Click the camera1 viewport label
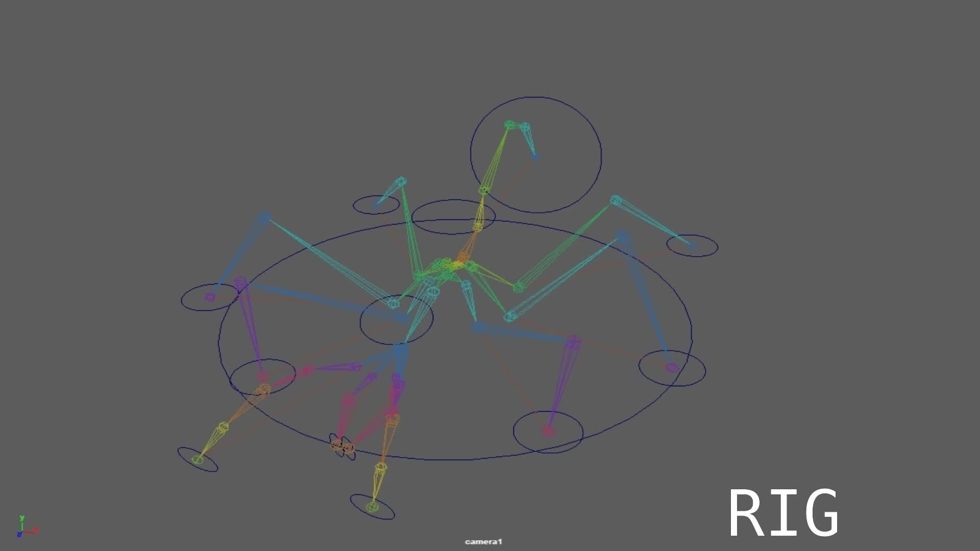 point(483,542)
